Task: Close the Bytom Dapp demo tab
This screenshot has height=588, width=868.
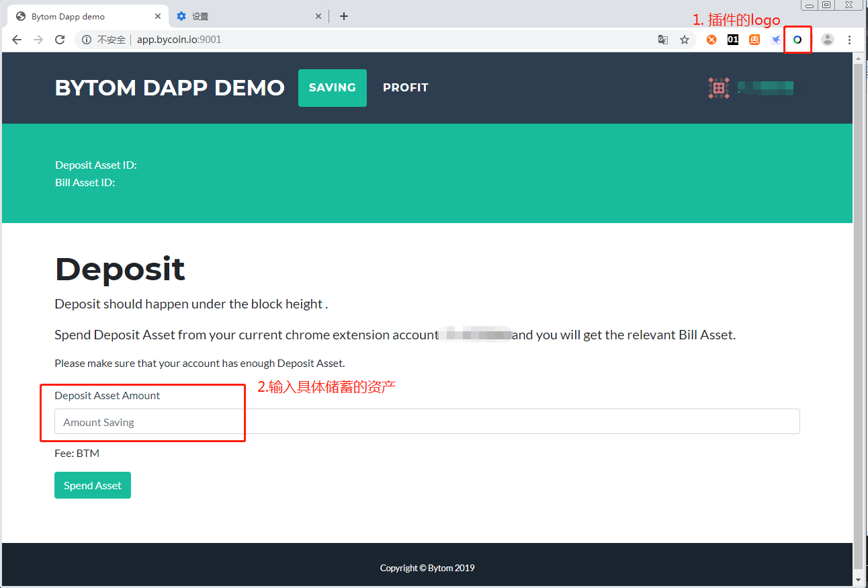Action: [x=158, y=16]
